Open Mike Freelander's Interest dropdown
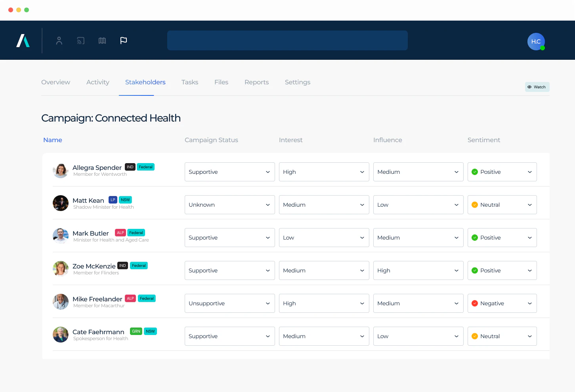Screen dimensions: 575x392 (x=324, y=303)
